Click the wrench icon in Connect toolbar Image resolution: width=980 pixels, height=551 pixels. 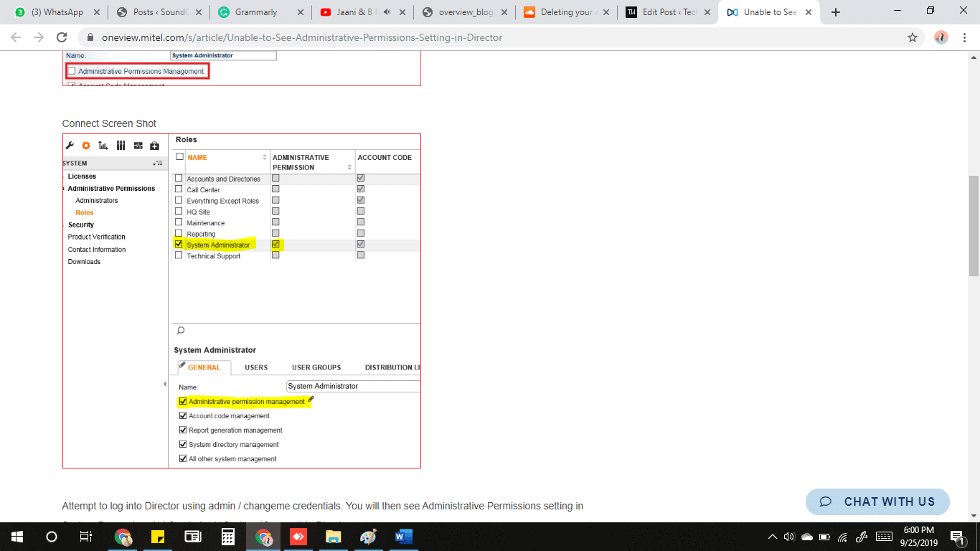click(70, 146)
